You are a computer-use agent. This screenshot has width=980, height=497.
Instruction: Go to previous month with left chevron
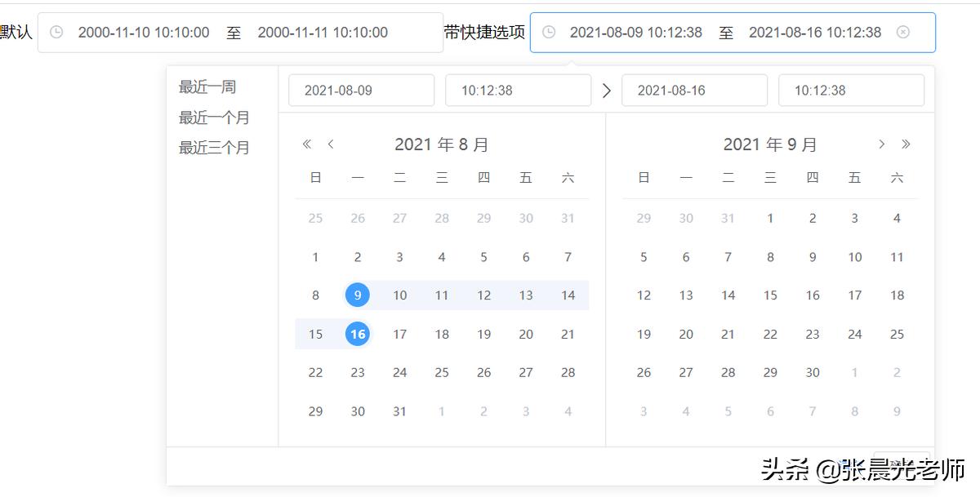(332, 144)
